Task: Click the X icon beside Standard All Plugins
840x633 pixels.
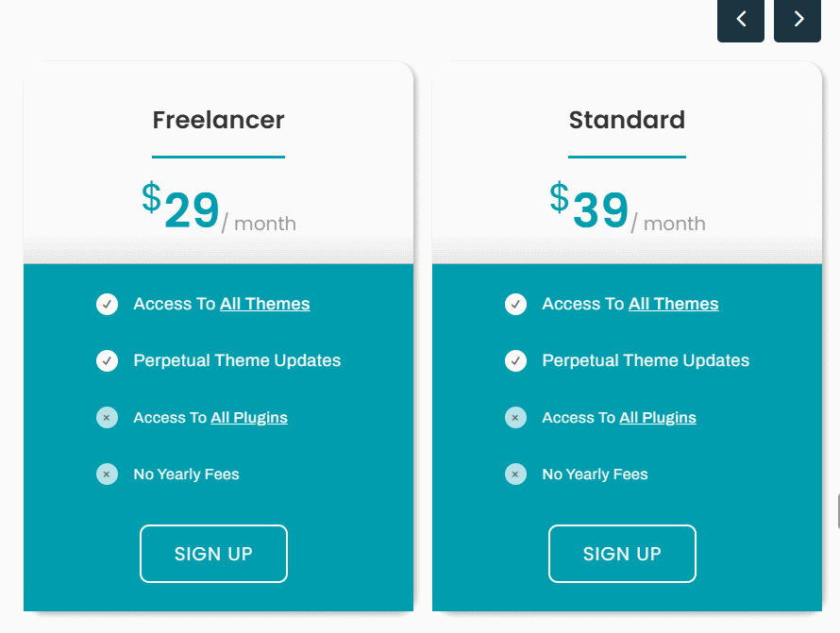Action: coord(515,418)
